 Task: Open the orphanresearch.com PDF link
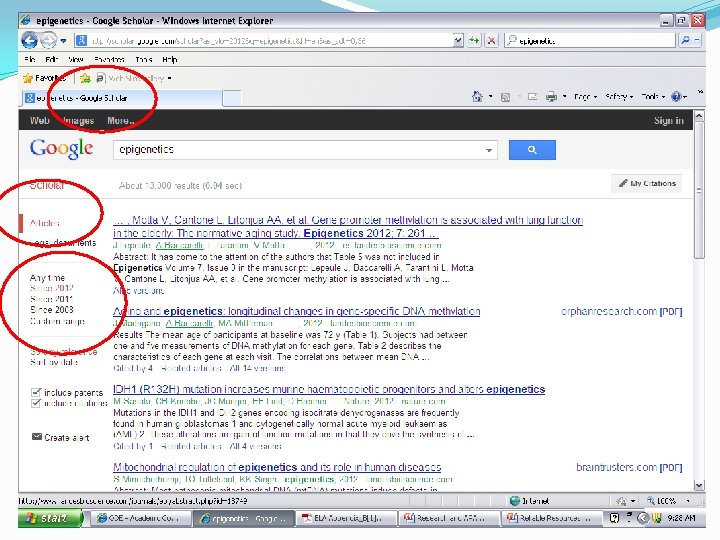[621, 311]
